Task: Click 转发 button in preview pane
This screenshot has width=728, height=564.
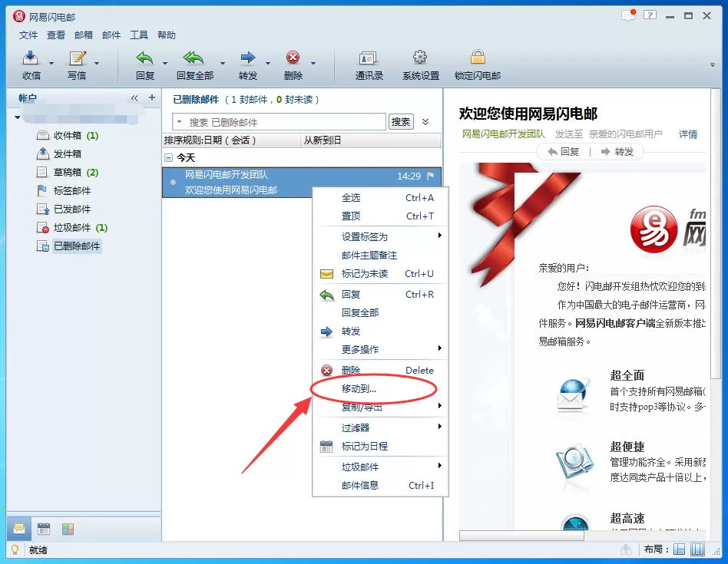Action: pos(617,152)
